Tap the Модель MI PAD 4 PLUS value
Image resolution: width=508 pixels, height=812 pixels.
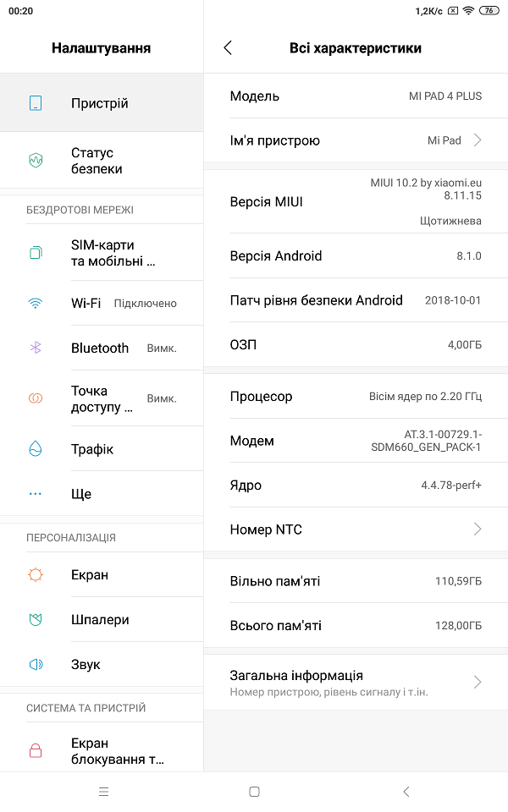[x=445, y=96]
